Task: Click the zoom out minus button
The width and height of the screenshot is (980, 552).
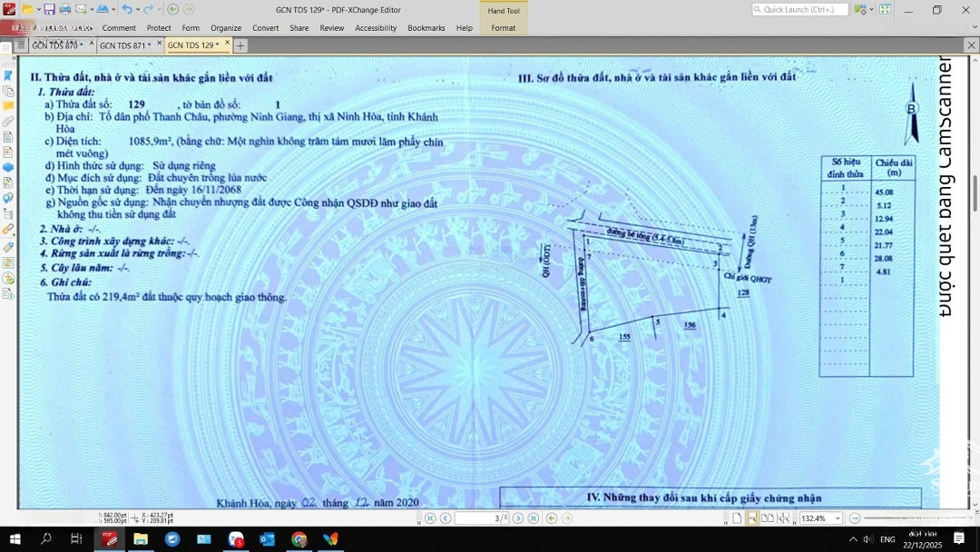Action: [x=855, y=518]
